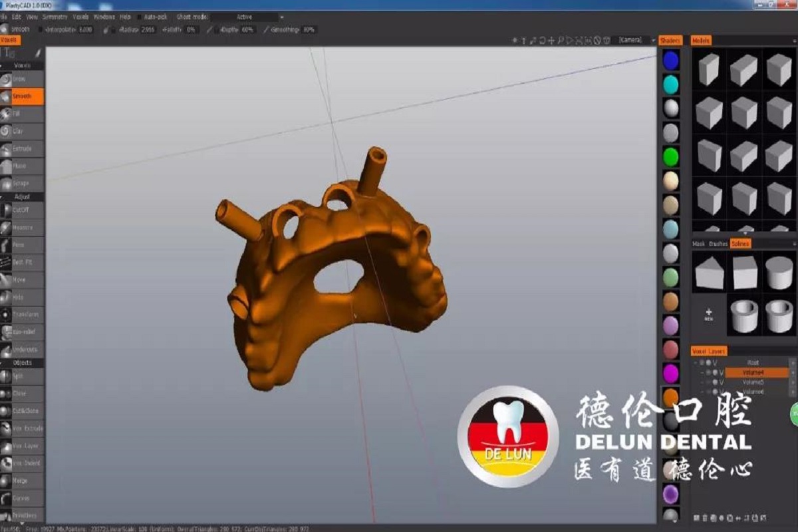798x532 pixels.
Task: Select the Smooth voxel tool
Action: point(22,96)
